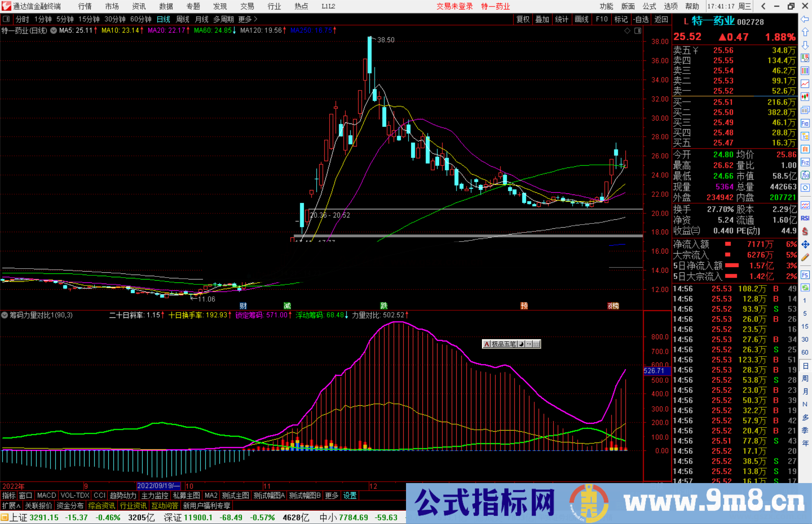Click the wavy lines indicator sidebar icon

(805, 205)
